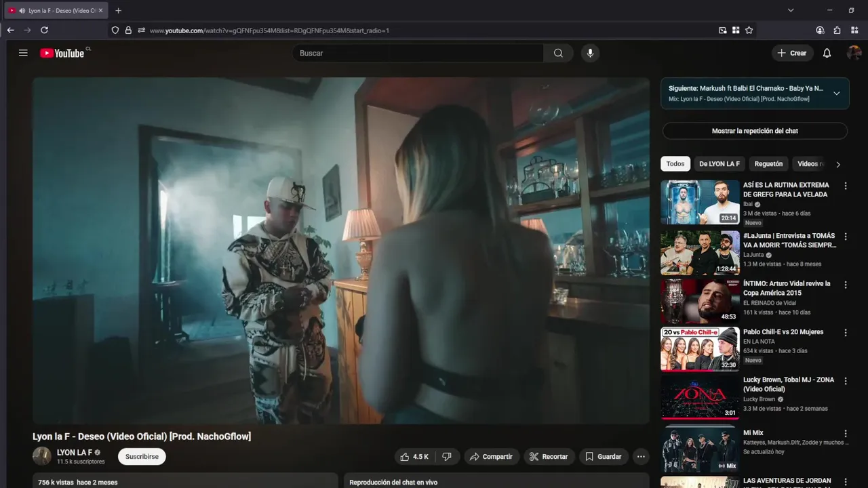
Task: Open title ASÍ ES LA RUTINA EXTREMA
Action: 786,189
